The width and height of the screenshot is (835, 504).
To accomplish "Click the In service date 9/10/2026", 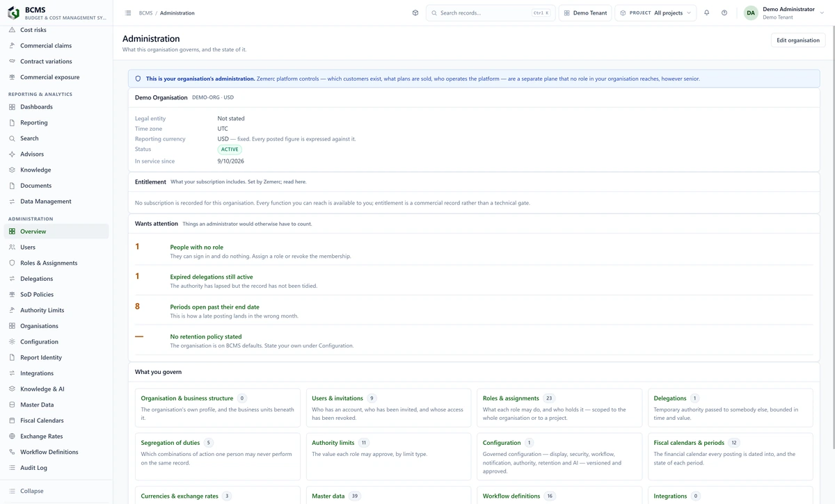I will click(231, 161).
